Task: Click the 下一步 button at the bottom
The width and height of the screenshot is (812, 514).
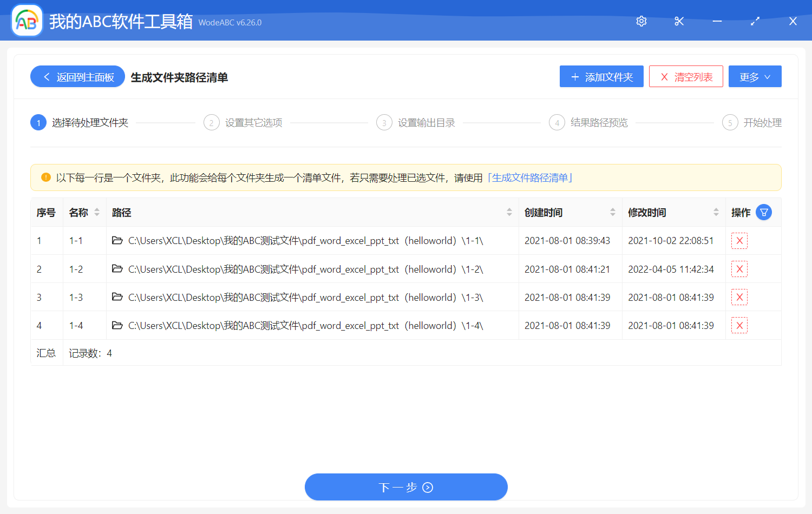Action: [406, 486]
